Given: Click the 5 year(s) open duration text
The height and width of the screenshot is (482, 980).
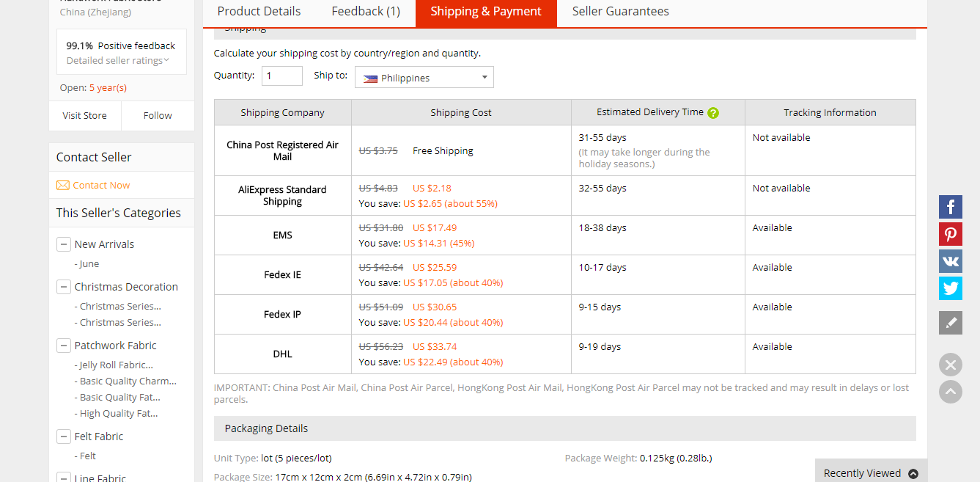Looking at the screenshot, I should coord(108,88).
